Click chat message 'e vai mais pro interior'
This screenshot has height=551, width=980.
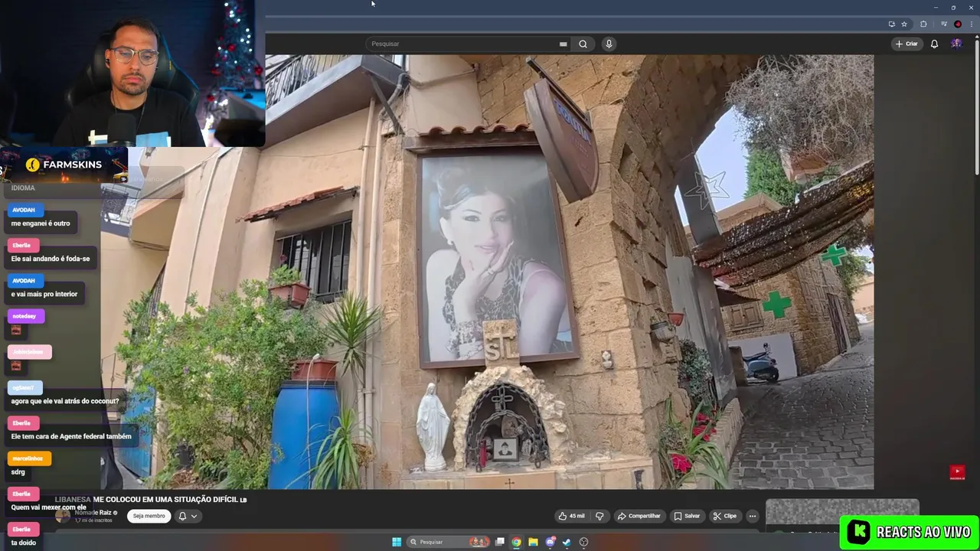[44, 294]
